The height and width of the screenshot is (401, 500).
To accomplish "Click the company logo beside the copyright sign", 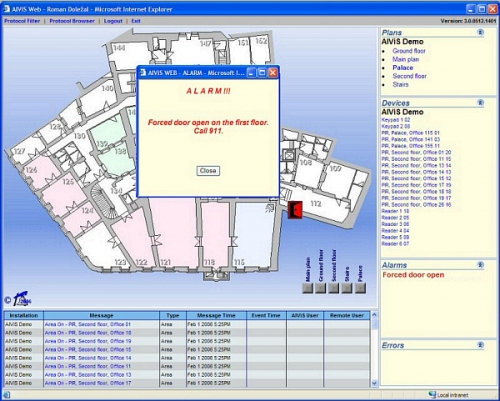I will click(22, 299).
